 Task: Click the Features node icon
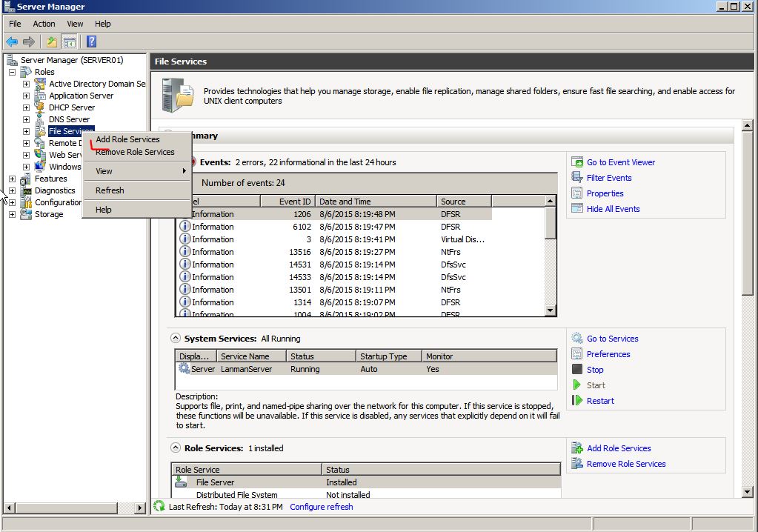click(x=26, y=179)
